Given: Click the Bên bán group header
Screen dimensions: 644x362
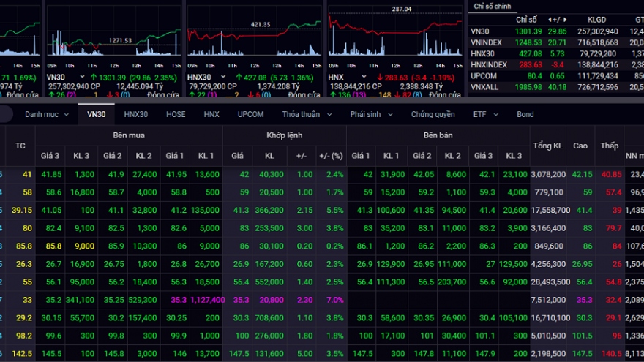Looking at the screenshot, I should [438, 135].
